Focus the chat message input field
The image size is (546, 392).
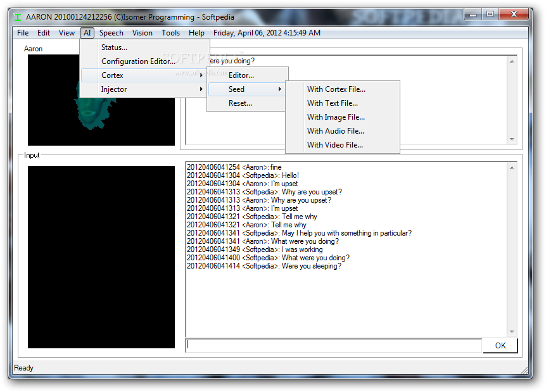tap(334, 345)
